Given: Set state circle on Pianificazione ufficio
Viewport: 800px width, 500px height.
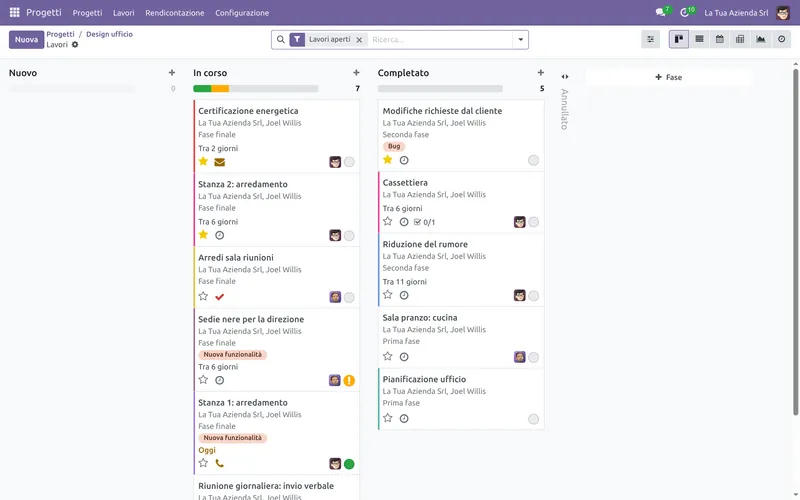Looking at the screenshot, I should pos(533,419).
